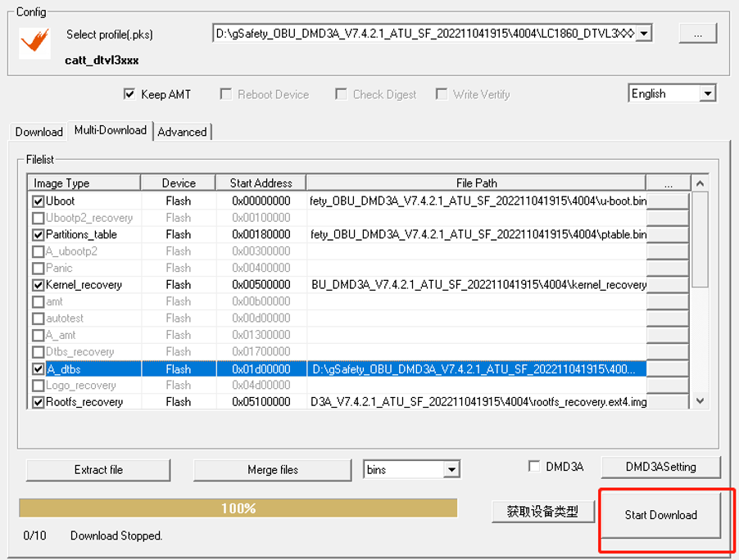Click browse button in Partitions_table row
Image resolution: width=739 pixels, height=560 pixels.
coord(667,235)
